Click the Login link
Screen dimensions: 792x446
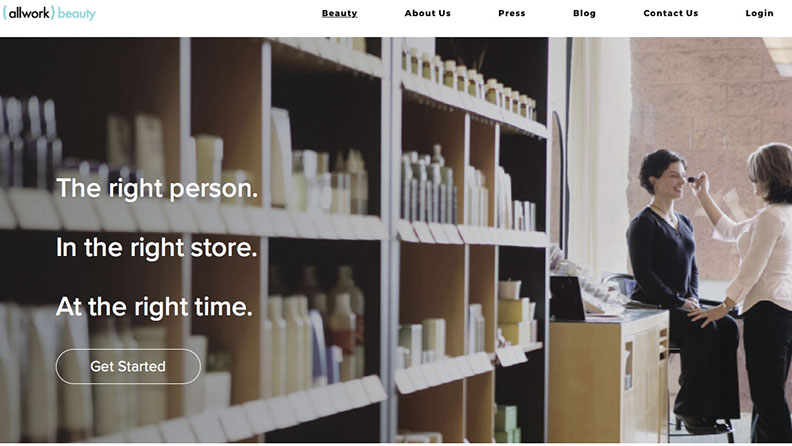(x=759, y=13)
